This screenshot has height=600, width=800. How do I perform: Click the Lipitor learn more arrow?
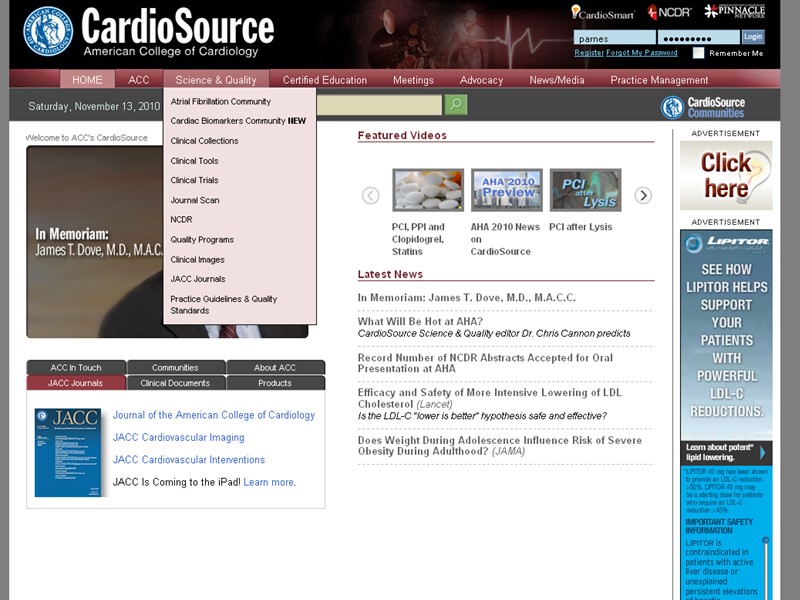762,453
